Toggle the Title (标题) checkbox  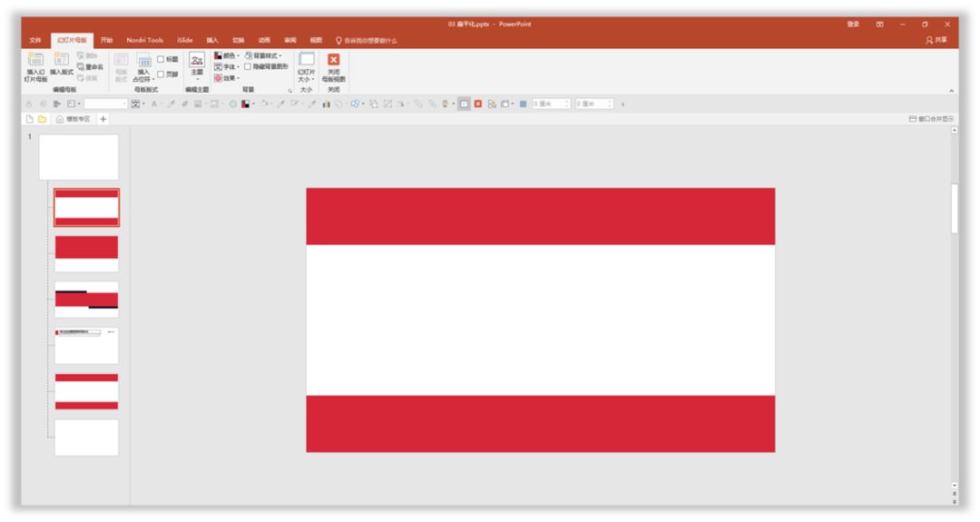click(161, 59)
